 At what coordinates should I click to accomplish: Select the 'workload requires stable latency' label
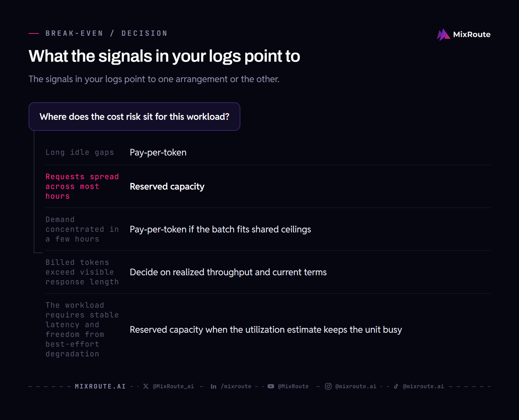pyautogui.click(x=82, y=329)
